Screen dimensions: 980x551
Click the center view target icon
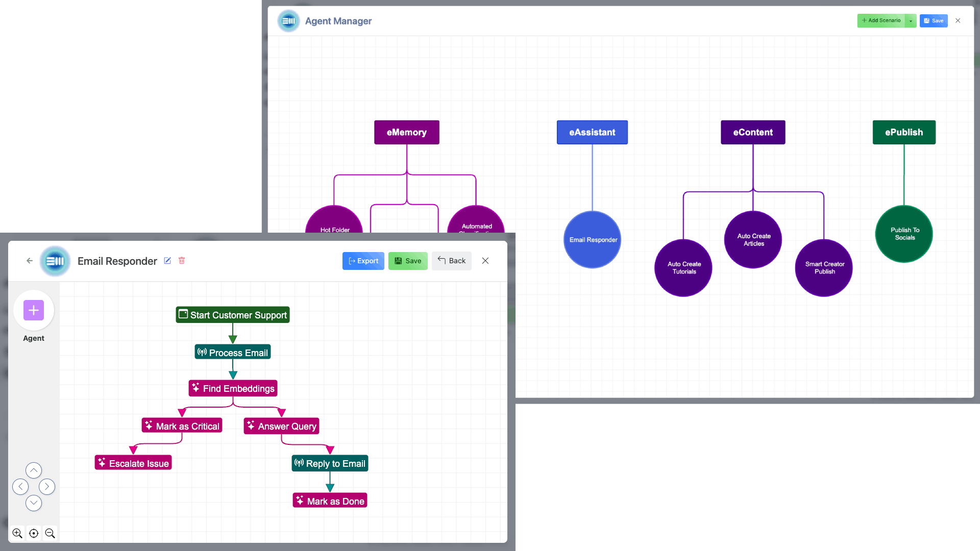(34, 533)
